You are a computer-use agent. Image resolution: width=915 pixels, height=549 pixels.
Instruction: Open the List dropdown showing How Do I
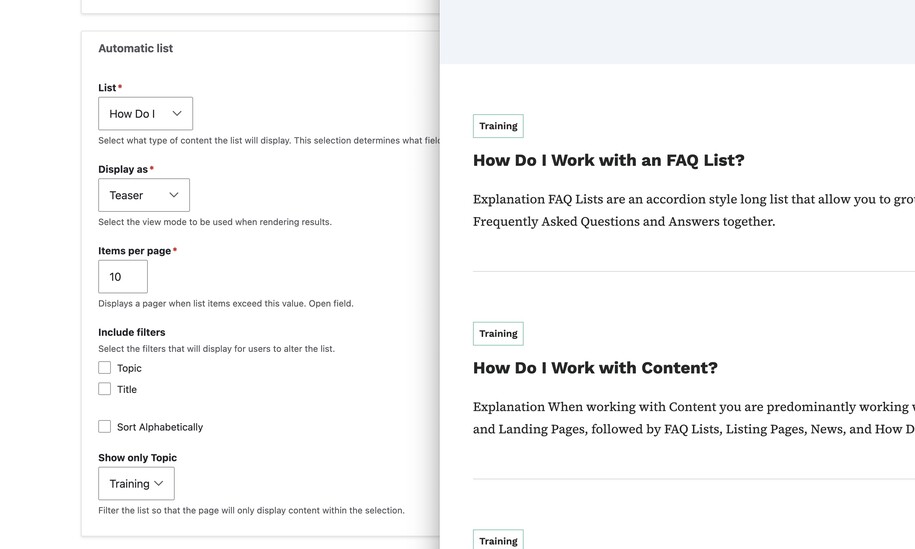145,114
